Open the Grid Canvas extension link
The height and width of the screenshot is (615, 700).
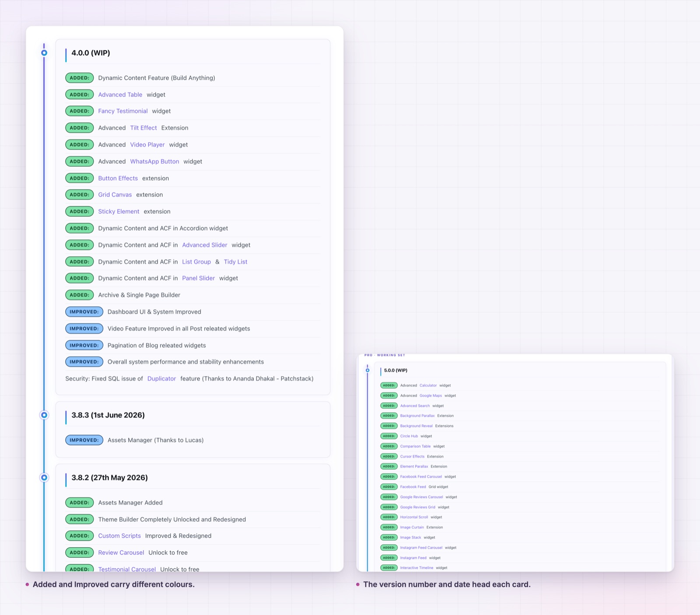point(115,195)
